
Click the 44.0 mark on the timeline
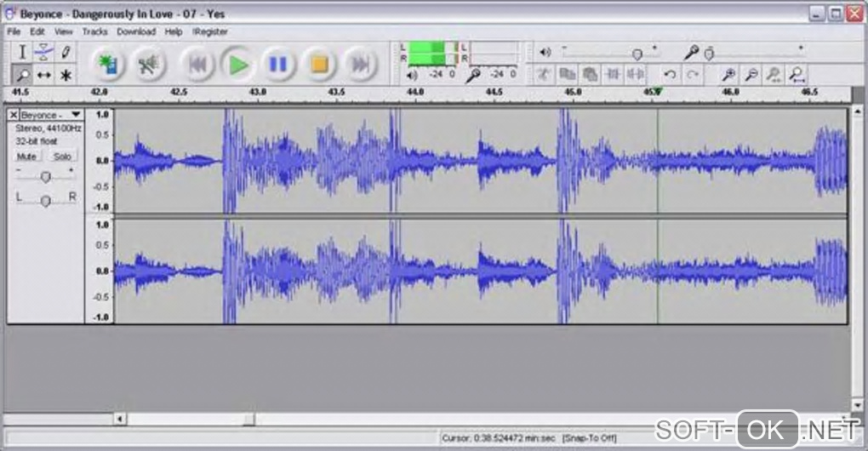coord(415,92)
